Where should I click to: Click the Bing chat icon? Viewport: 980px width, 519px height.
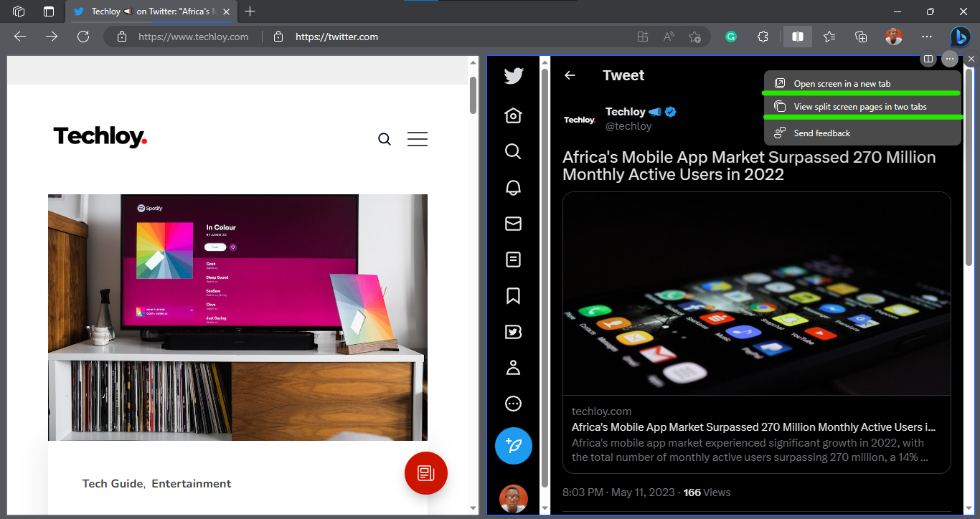click(961, 37)
